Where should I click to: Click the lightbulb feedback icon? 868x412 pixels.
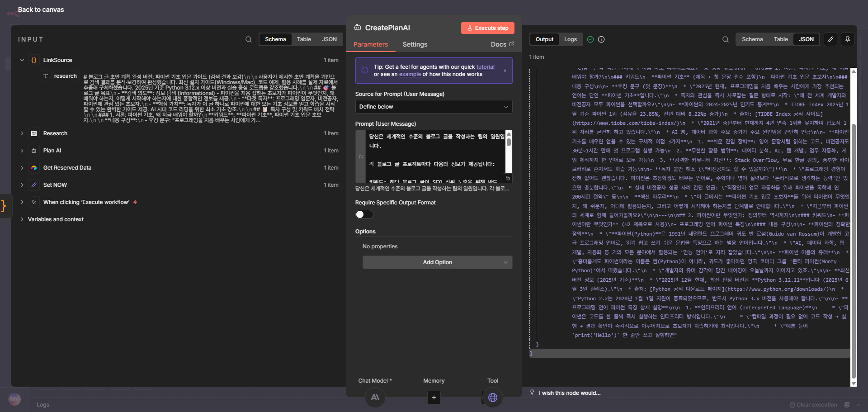[532, 393]
